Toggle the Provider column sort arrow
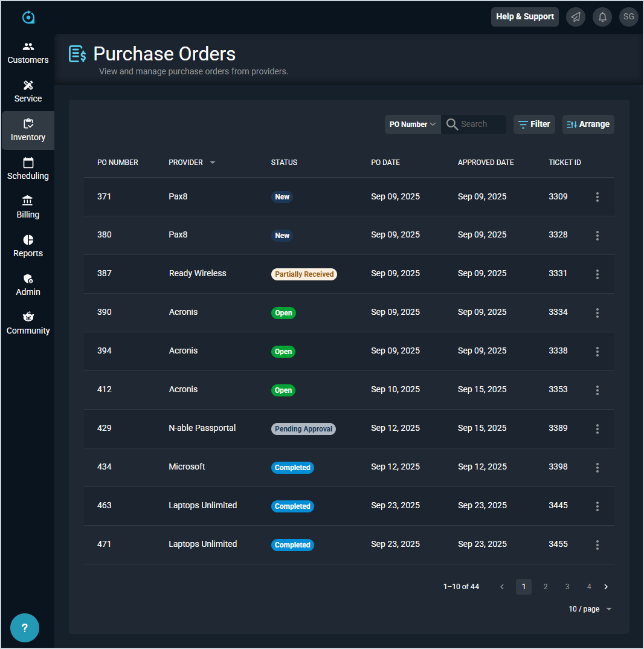This screenshot has height=649, width=644. [213, 162]
